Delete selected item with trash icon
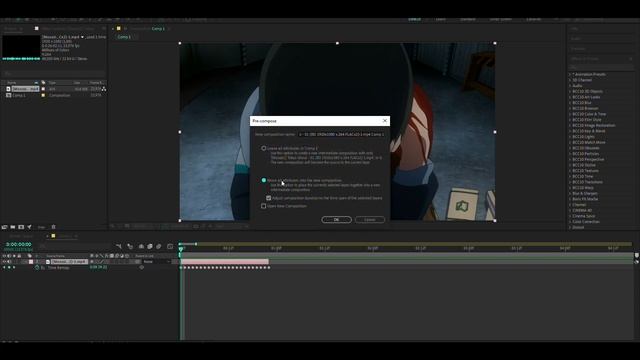The width and height of the screenshot is (640, 360). pyautogui.click(x=53, y=227)
